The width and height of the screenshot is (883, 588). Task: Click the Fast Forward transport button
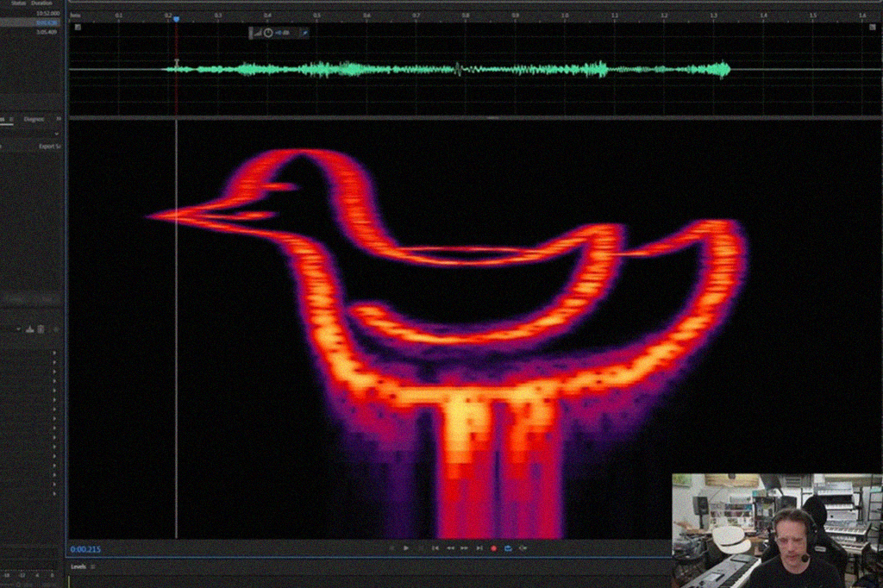(x=464, y=548)
